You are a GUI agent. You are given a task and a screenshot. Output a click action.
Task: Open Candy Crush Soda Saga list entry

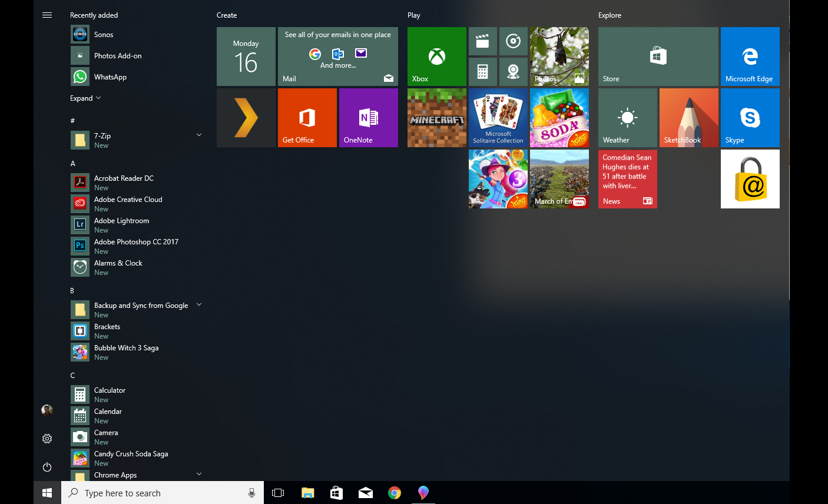(137, 457)
